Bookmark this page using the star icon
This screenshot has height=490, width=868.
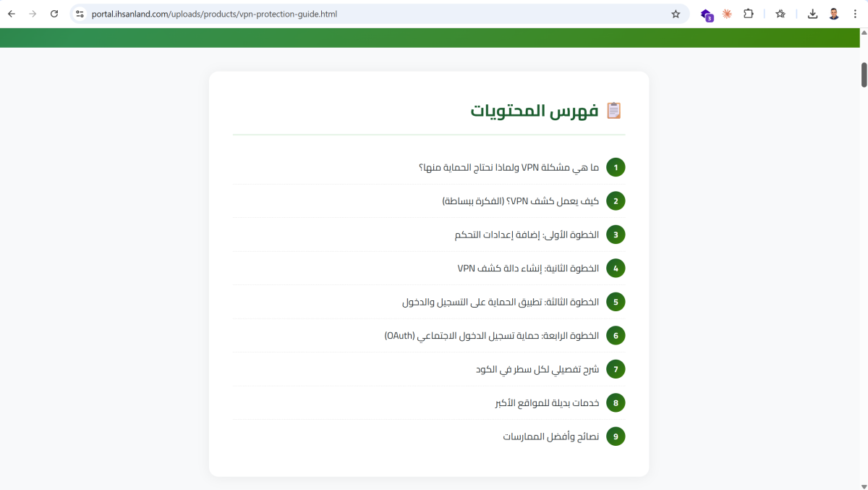(676, 14)
